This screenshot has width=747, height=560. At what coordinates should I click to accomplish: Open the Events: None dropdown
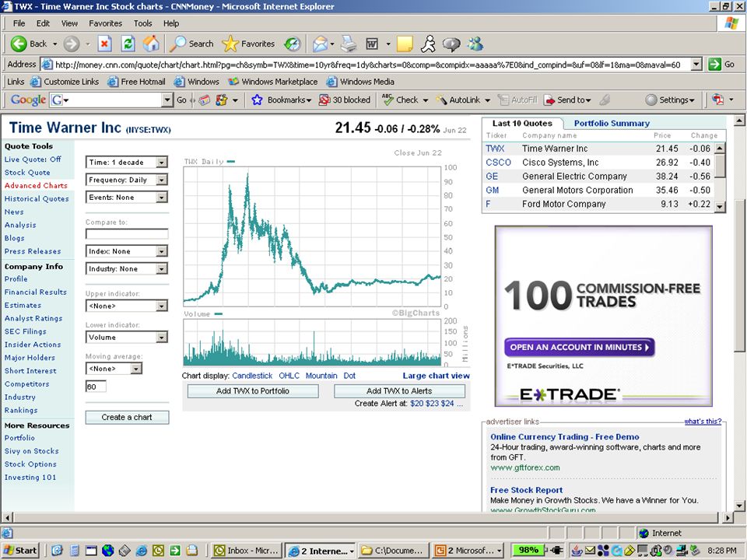click(x=127, y=197)
